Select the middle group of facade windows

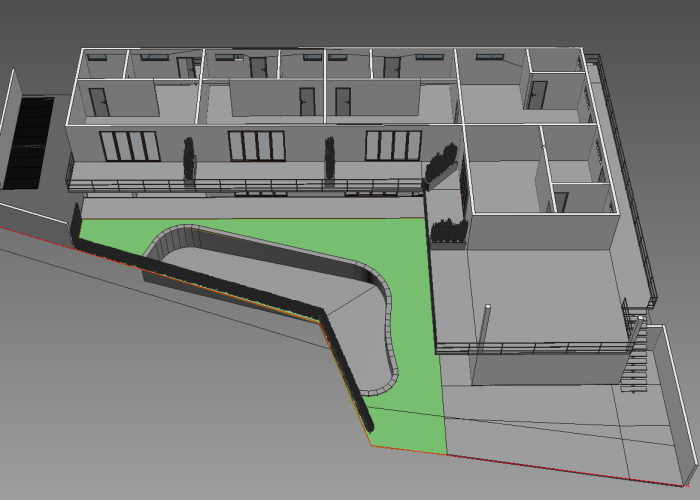coord(256,146)
